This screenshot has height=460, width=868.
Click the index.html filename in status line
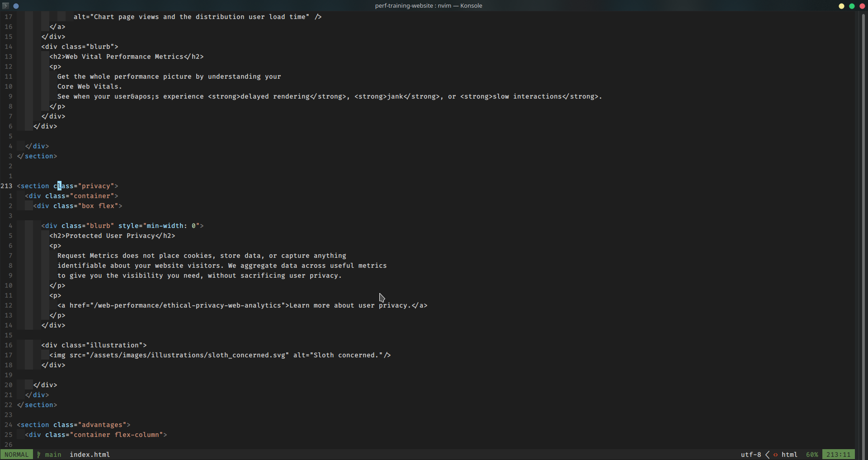[x=90, y=455]
